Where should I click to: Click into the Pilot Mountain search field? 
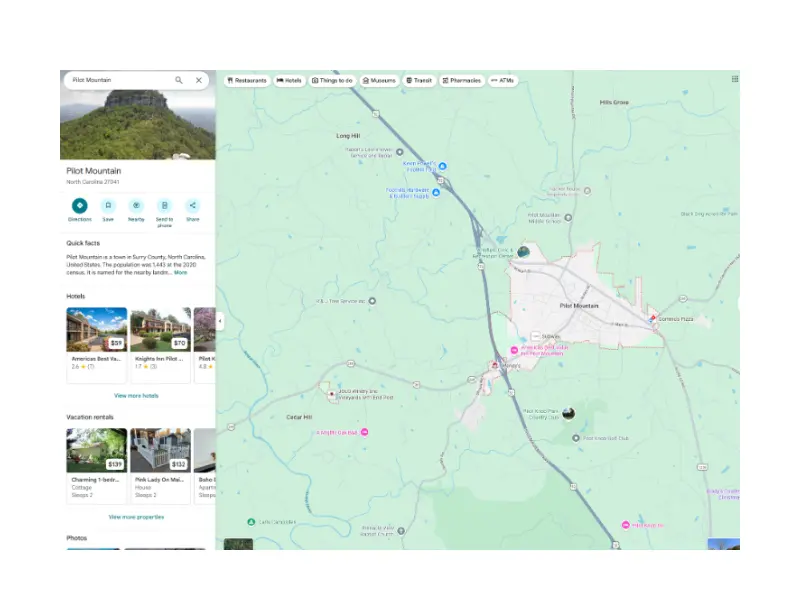(x=115, y=80)
